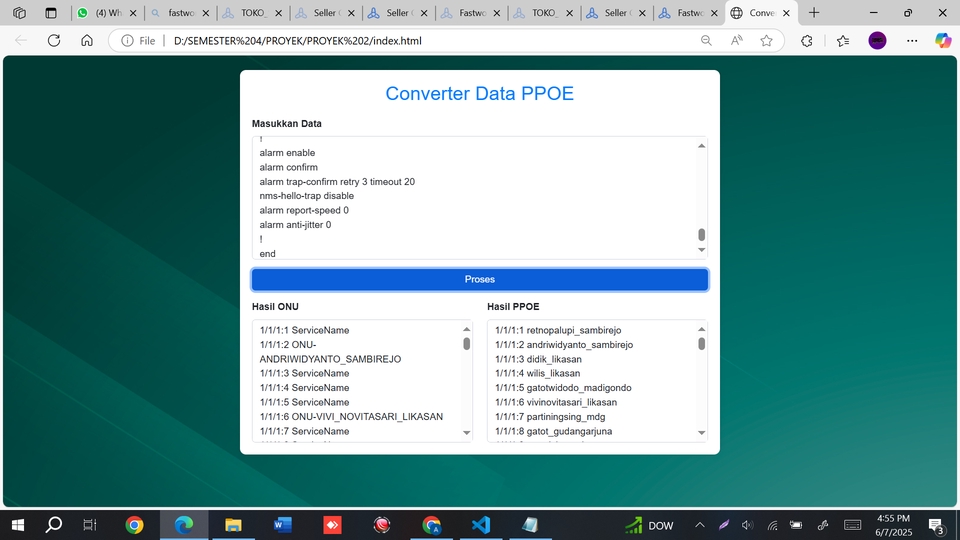Click Masukkan Data scrollbar thumb
The height and width of the screenshot is (540, 960).
[702, 234]
